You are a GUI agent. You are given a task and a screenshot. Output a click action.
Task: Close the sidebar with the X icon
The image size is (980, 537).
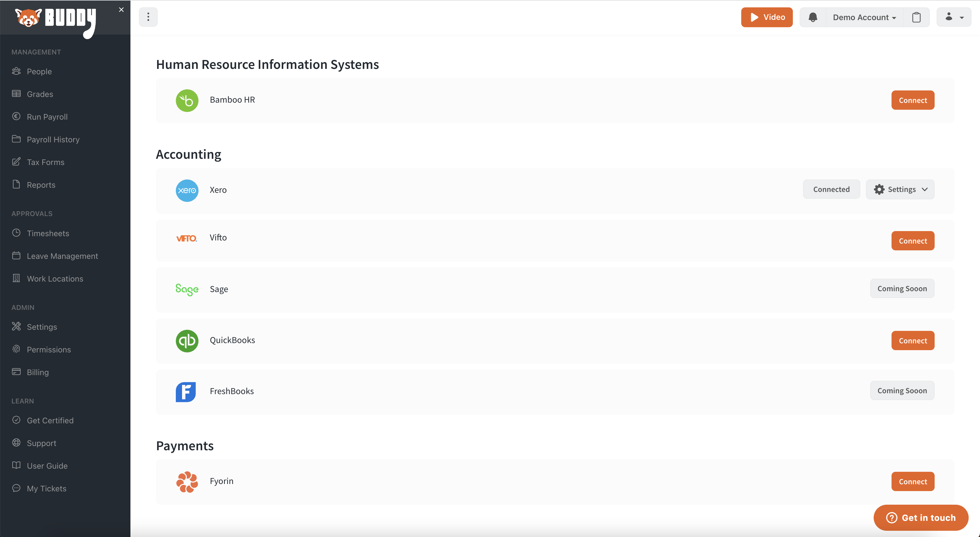coord(121,10)
